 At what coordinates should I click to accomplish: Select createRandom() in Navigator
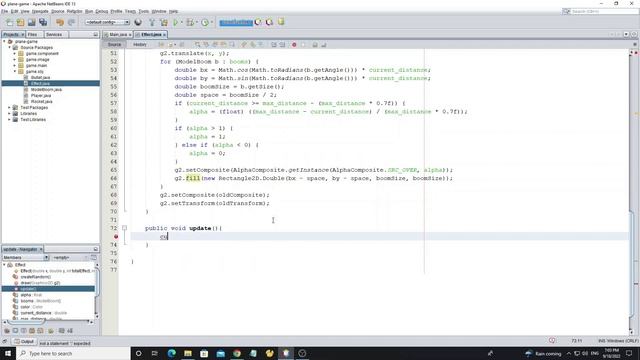click(x=36, y=277)
